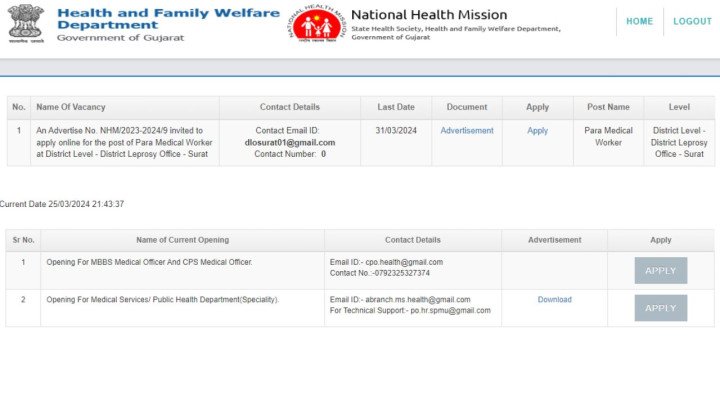
Task: Click the Apply link for Para Medical Worker
Action: tap(537, 131)
